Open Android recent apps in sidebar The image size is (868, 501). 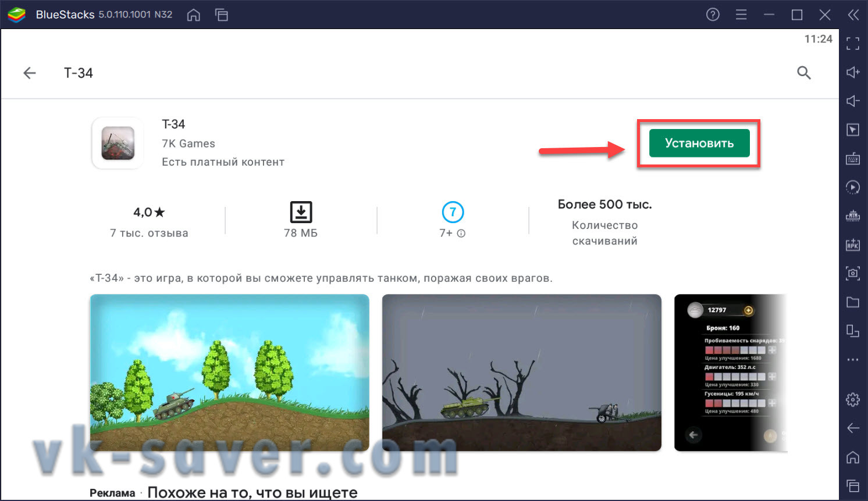point(853,486)
